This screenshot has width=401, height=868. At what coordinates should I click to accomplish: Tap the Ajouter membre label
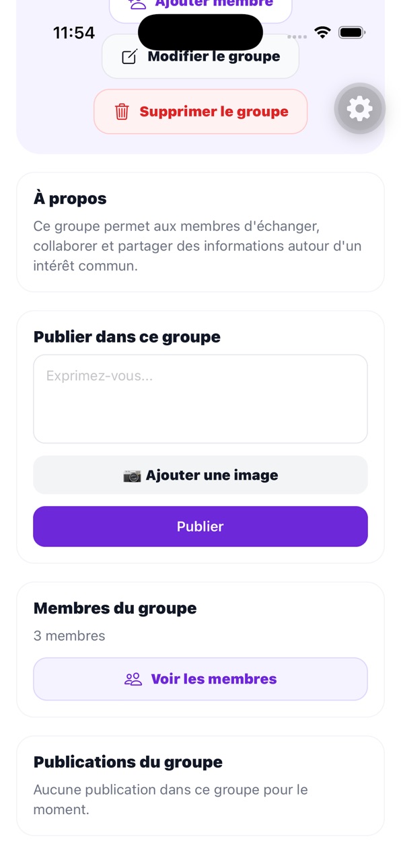pos(214,4)
